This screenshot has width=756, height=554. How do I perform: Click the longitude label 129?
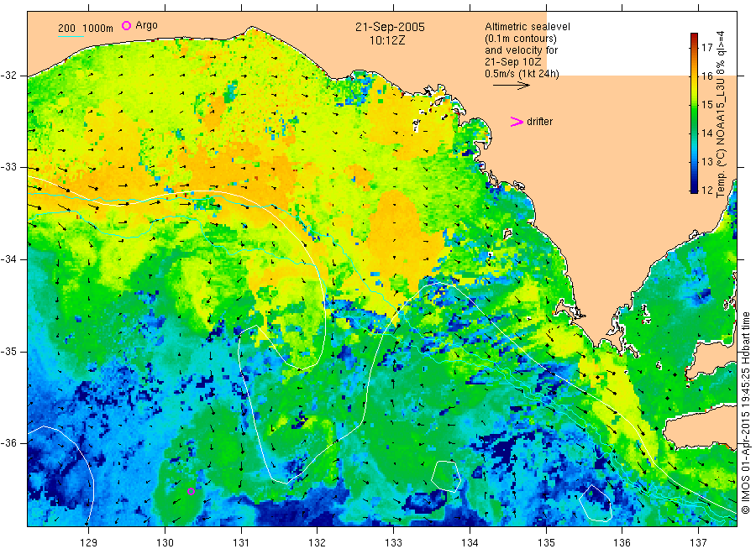click(89, 543)
